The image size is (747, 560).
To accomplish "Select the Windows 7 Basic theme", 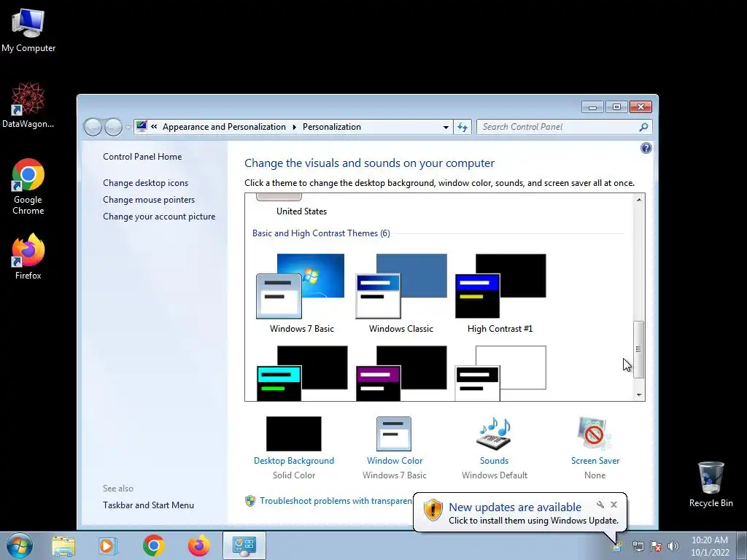I will click(301, 294).
